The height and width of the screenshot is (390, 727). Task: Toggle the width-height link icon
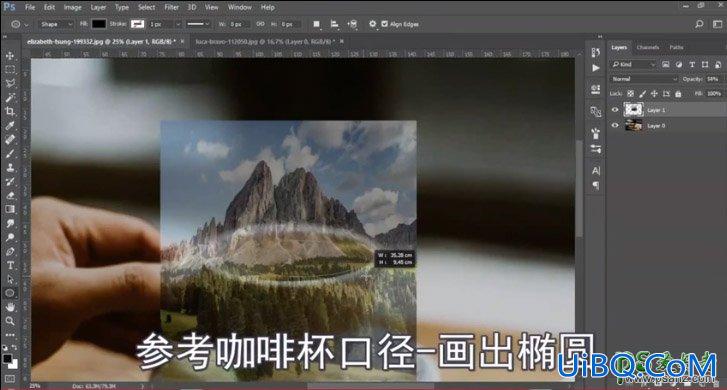coord(261,24)
